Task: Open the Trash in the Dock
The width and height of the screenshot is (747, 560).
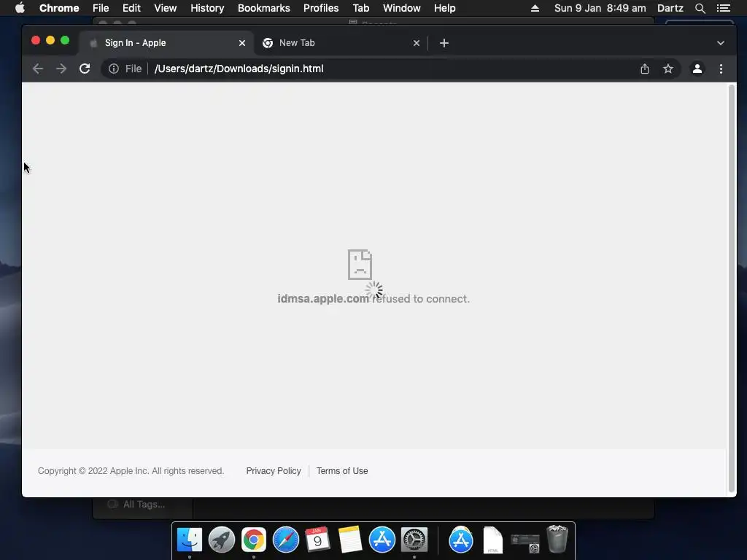Action: 557,539
